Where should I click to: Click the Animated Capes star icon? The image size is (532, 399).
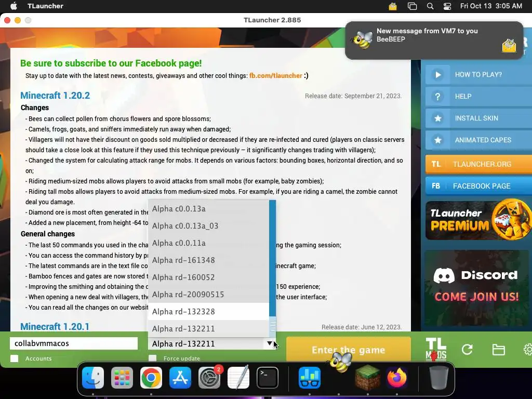point(437,140)
